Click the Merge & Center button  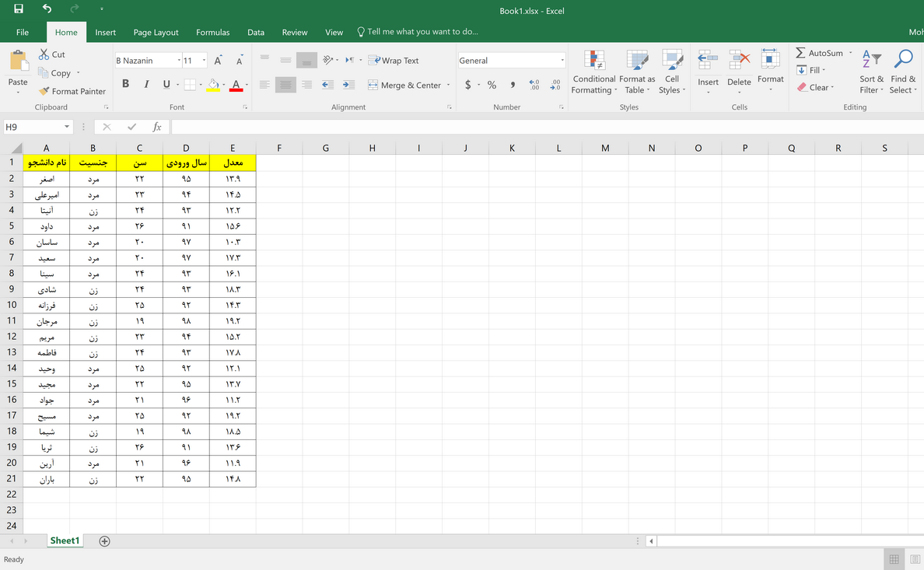[x=404, y=86]
